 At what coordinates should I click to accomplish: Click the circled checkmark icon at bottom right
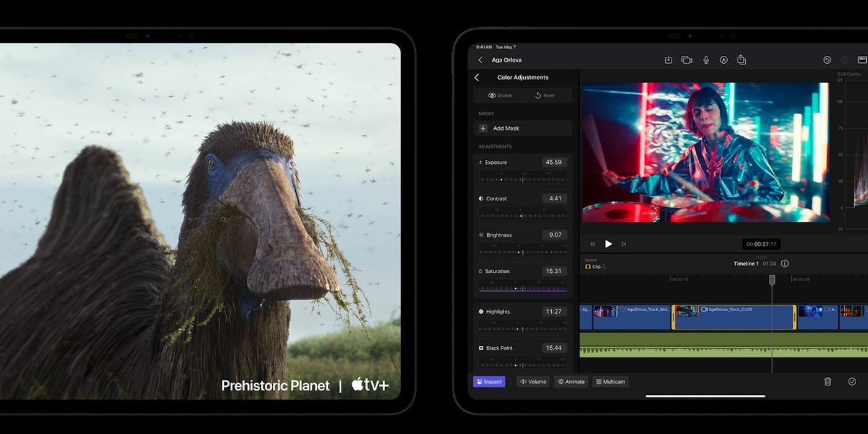pyautogui.click(x=852, y=382)
